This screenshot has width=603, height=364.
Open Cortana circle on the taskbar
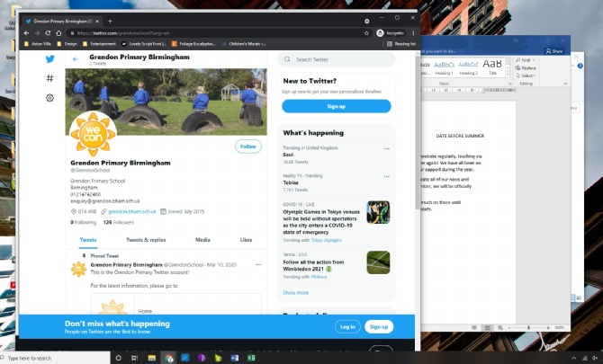point(119,358)
